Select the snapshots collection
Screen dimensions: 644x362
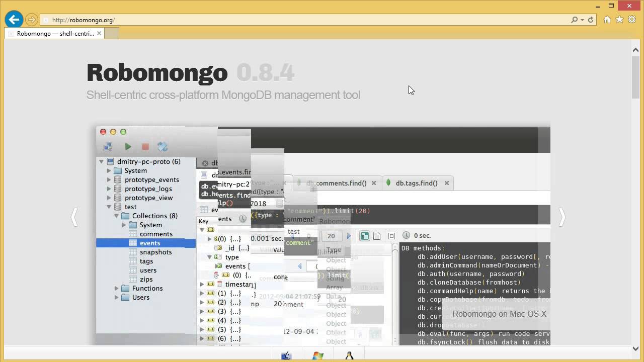pos(155,252)
